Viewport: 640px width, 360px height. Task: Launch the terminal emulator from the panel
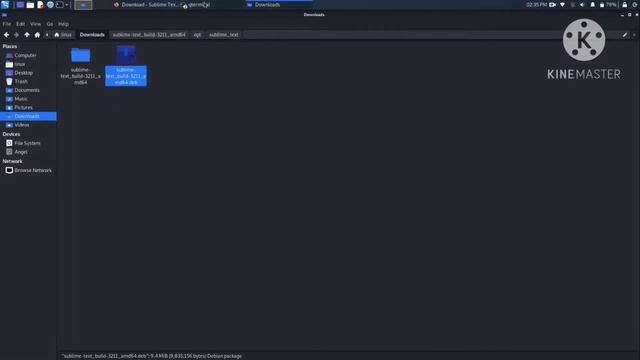click(x=60, y=5)
